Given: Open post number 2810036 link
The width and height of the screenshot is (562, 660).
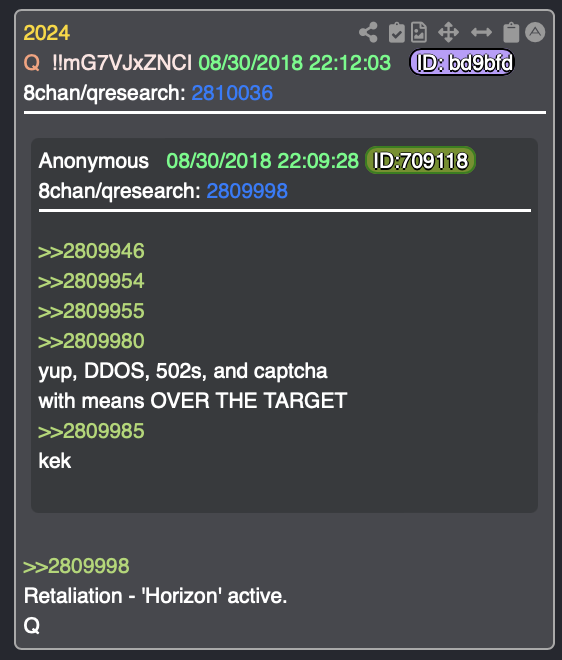Looking at the screenshot, I should [x=232, y=93].
